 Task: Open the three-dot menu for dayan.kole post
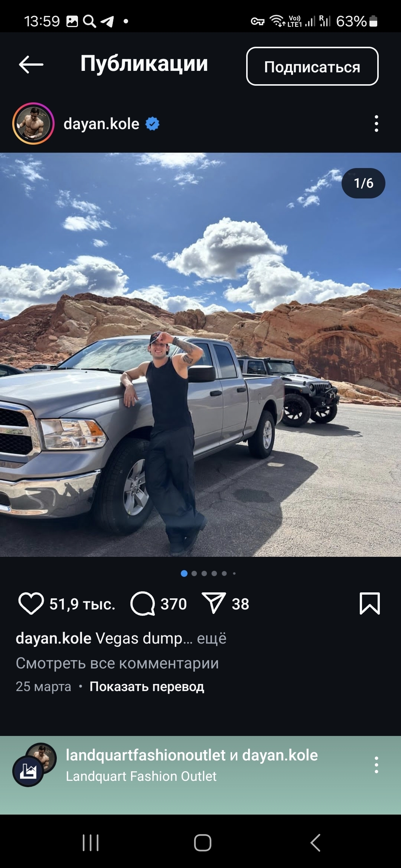(x=376, y=124)
